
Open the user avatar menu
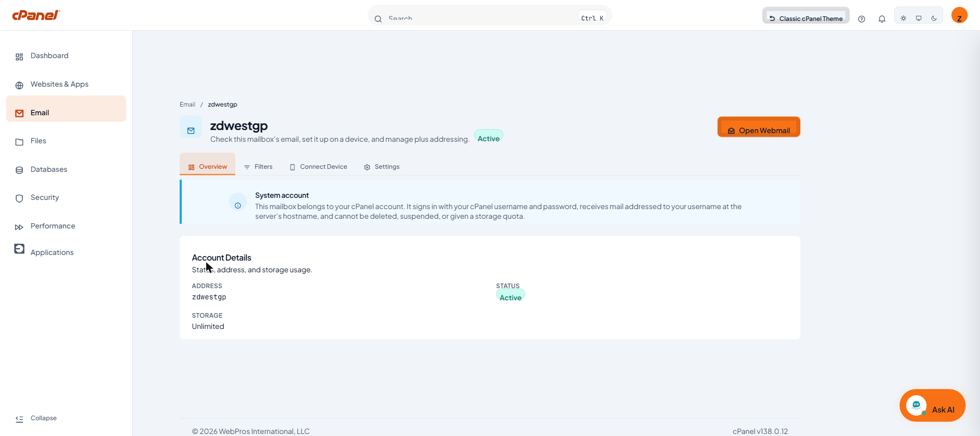[x=960, y=15]
